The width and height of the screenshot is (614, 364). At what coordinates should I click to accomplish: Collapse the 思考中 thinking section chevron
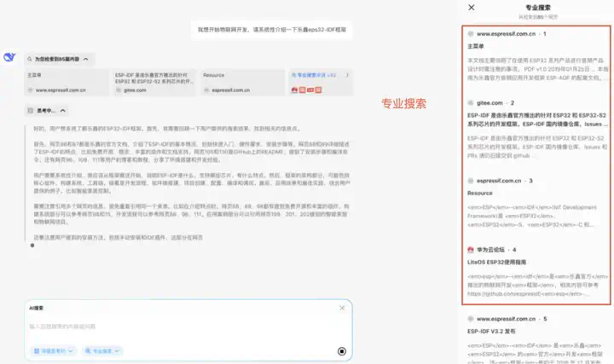[x=62, y=111]
